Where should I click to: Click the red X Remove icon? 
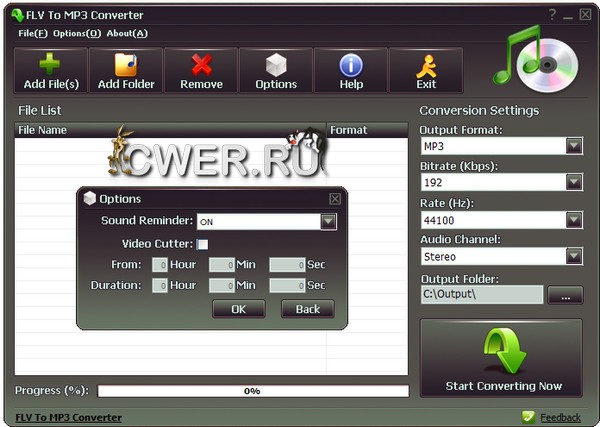pos(201,64)
